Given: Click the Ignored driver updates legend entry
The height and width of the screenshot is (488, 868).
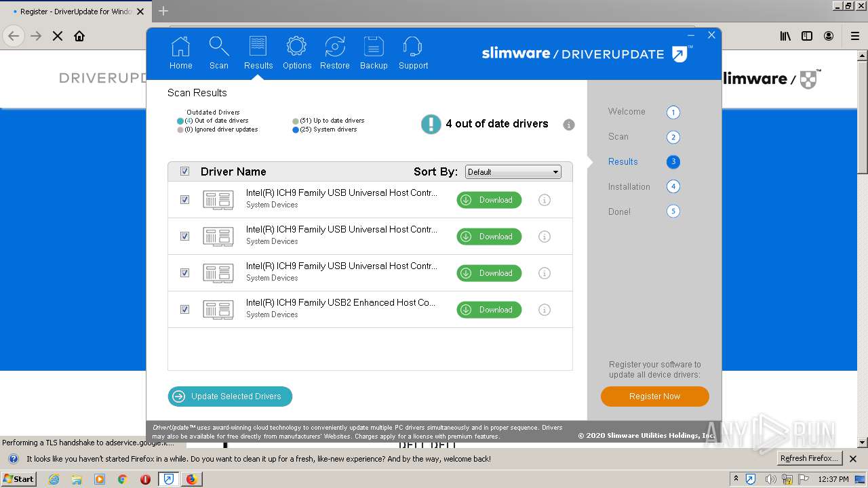Looking at the screenshot, I should tap(217, 129).
